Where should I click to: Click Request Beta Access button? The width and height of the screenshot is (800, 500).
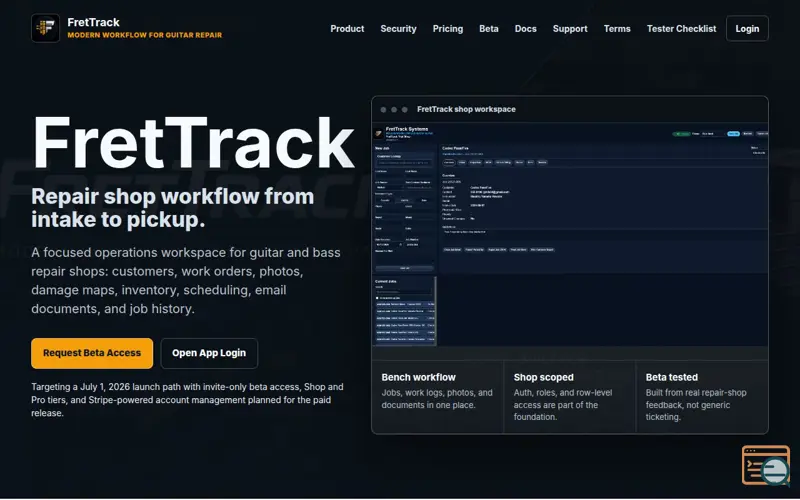pyautogui.click(x=92, y=353)
